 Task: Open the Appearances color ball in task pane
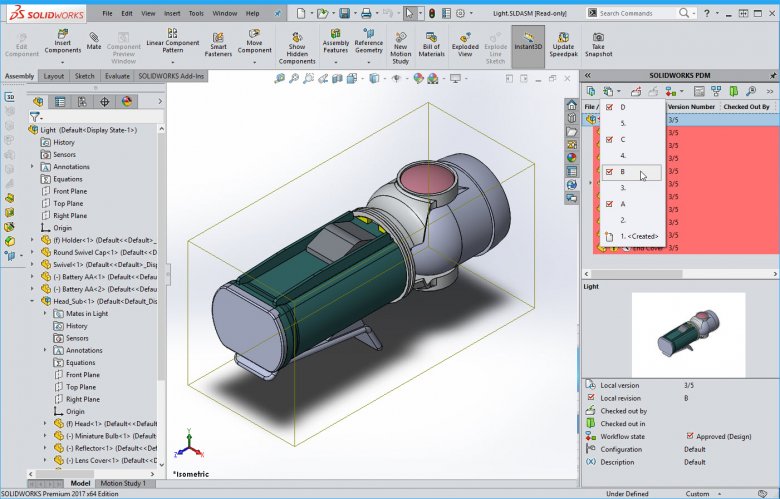[572, 158]
